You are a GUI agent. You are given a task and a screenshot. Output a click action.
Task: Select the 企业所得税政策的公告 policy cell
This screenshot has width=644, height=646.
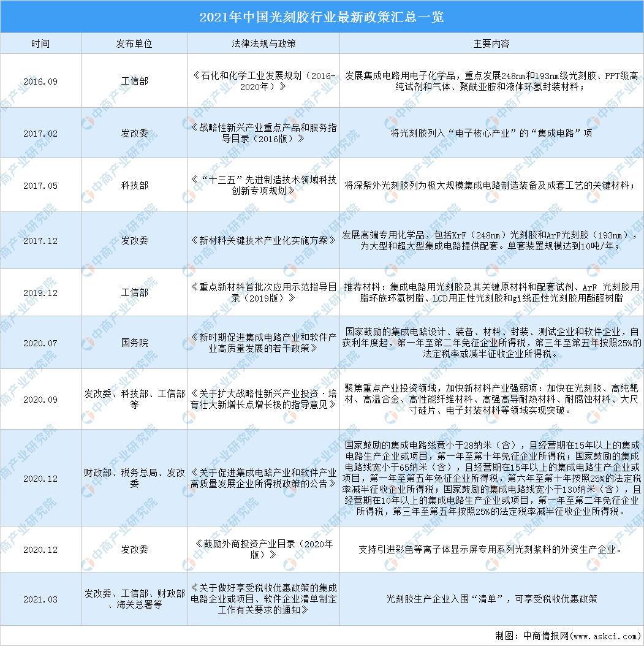[x=263, y=479]
